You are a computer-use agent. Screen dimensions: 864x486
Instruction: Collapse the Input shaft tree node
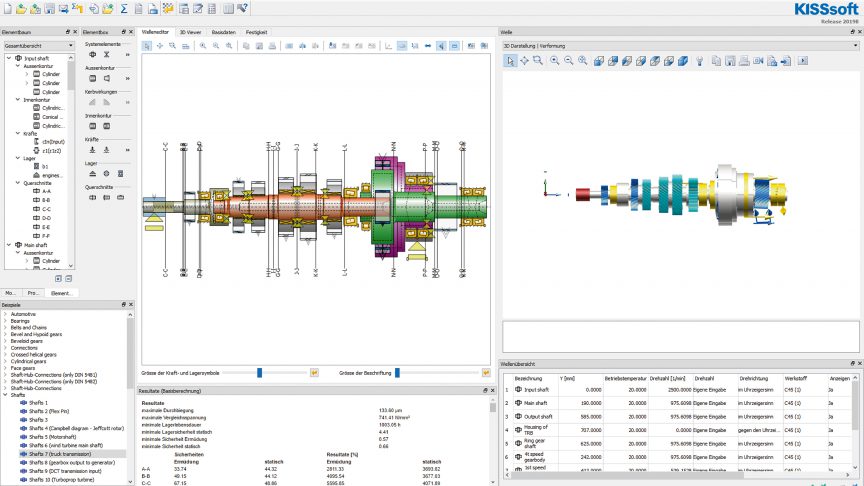click(9, 58)
